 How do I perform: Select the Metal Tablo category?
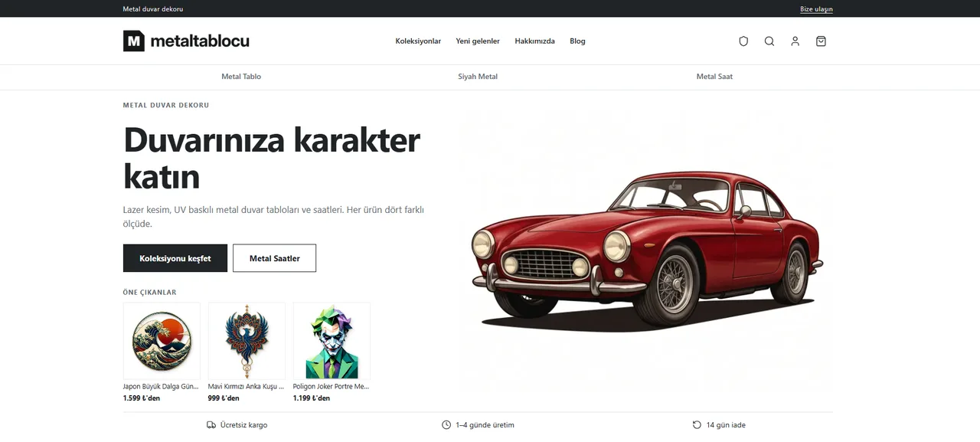241,77
